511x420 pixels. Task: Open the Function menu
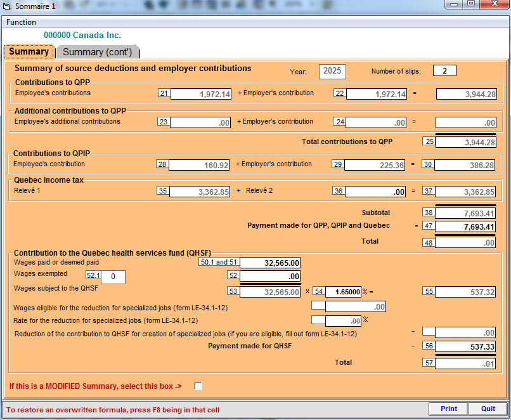tap(21, 22)
